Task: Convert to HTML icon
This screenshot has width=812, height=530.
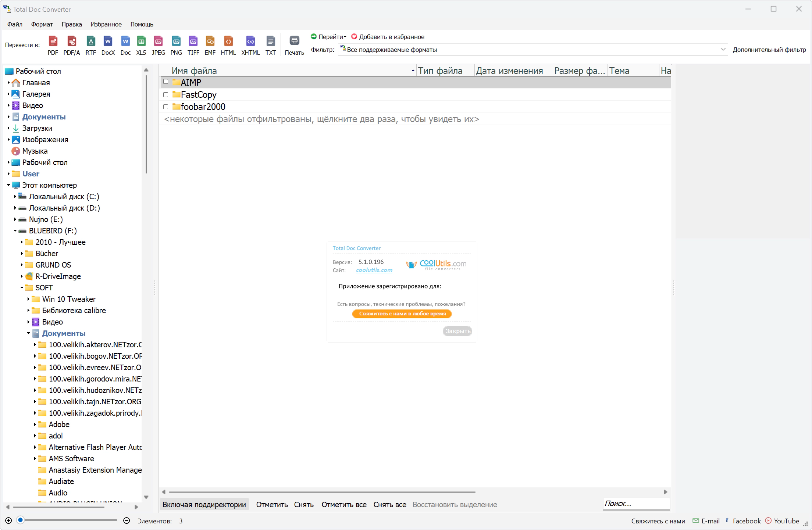Action: (x=228, y=41)
